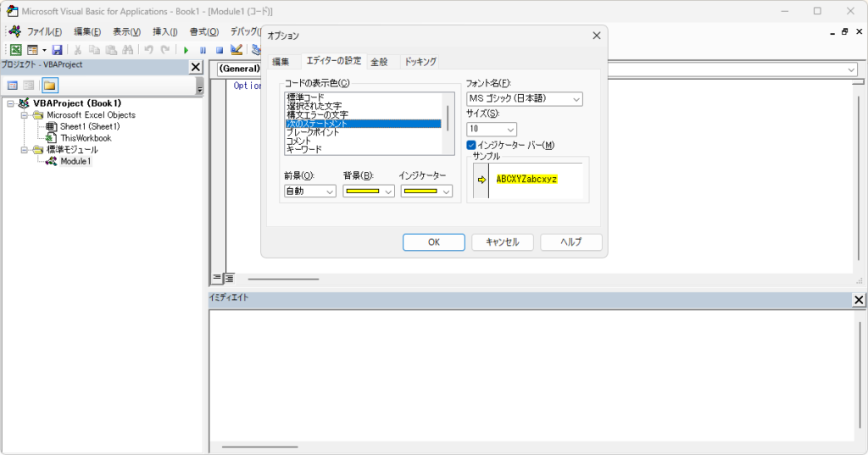Close the オプション dialog with X
868x455 pixels.
pyautogui.click(x=596, y=36)
